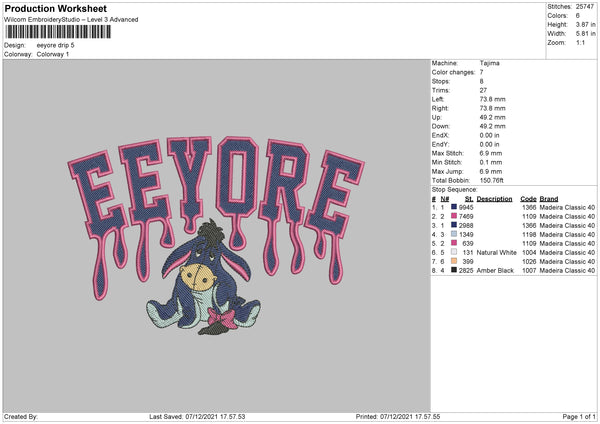The image size is (600, 424).
Task: Click the navy swatch beside stitch count 9945
Action: [x=454, y=207]
